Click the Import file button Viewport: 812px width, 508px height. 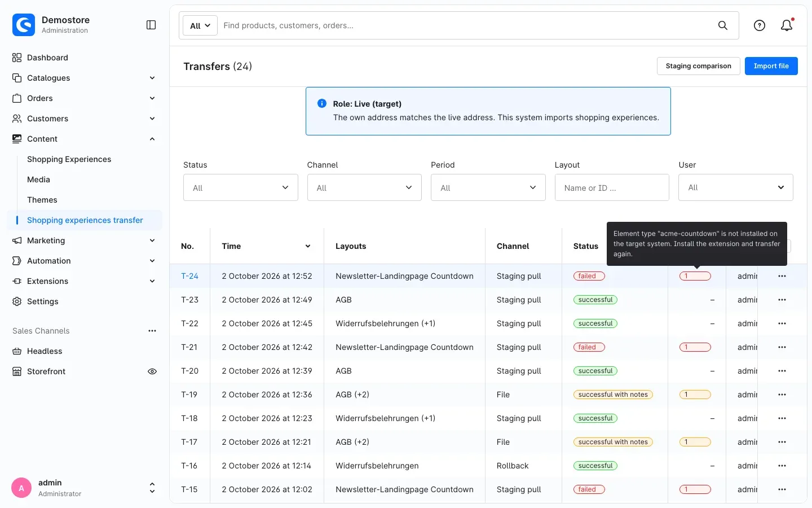(x=771, y=66)
